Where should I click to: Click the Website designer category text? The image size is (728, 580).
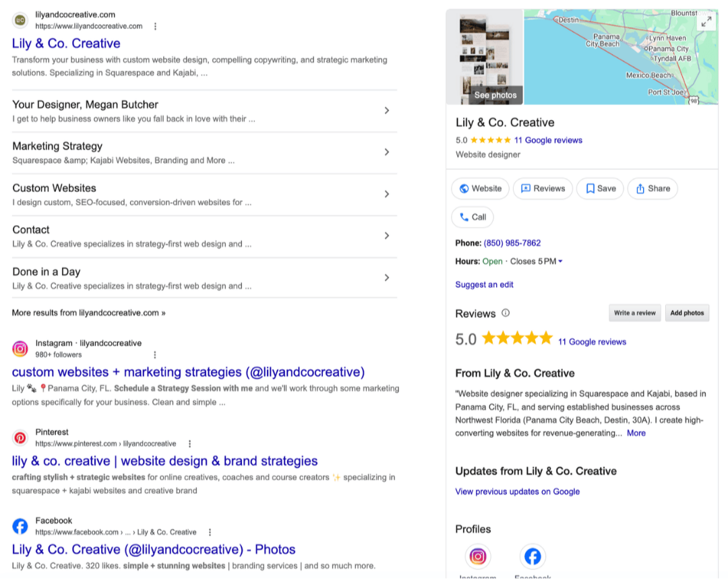487,154
